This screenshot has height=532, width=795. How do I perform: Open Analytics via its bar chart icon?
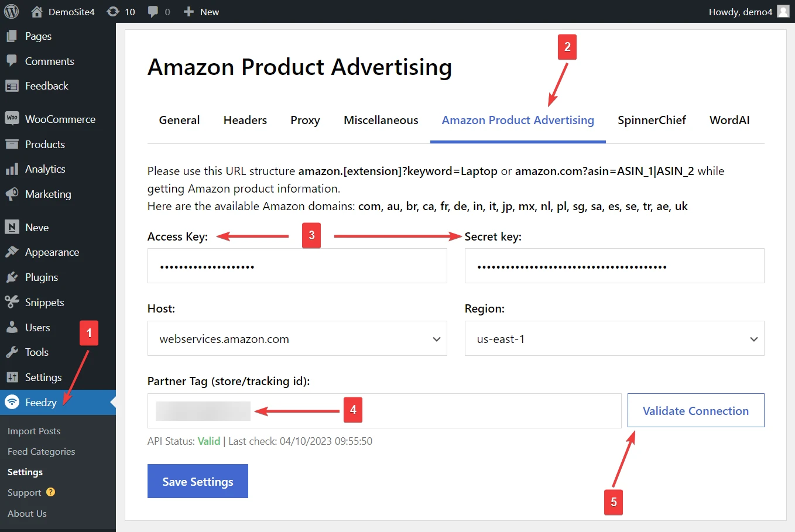(x=12, y=169)
